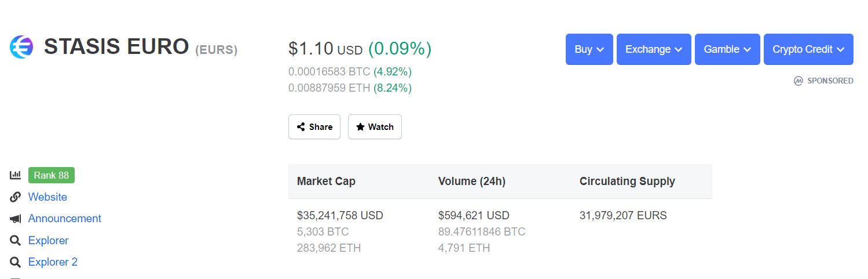This screenshot has width=868, height=279.
Task: Open the Website link
Action: pyautogui.click(x=47, y=197)
